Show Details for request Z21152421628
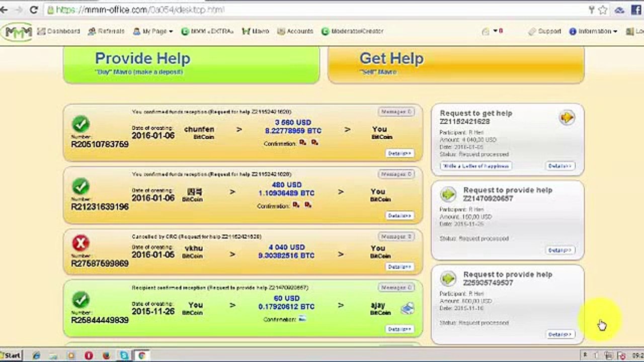 pos(560,166)
